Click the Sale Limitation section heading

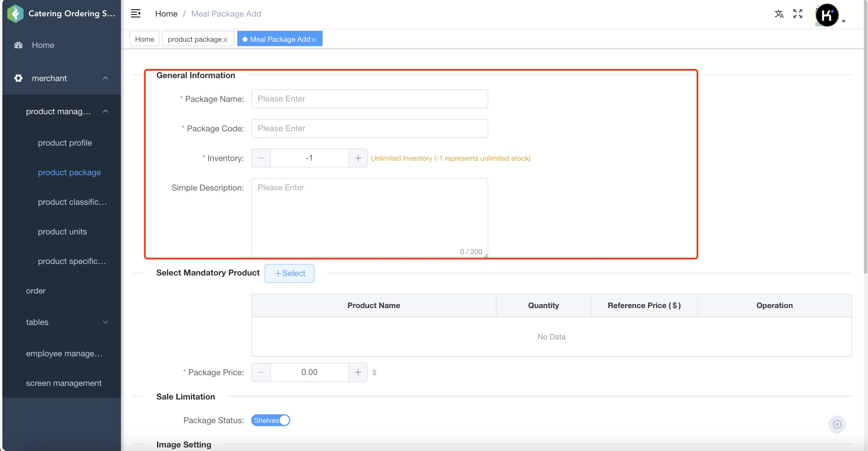click(x=185, y=397)
